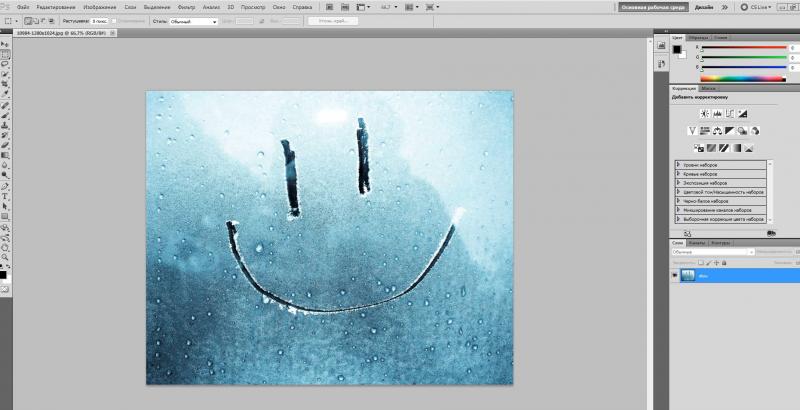Image resolution: width=800 pixels, height=410 pixels.
Task: Select the Clone Stamp tool
Action: pyautogui.click(x=5, y=125)
